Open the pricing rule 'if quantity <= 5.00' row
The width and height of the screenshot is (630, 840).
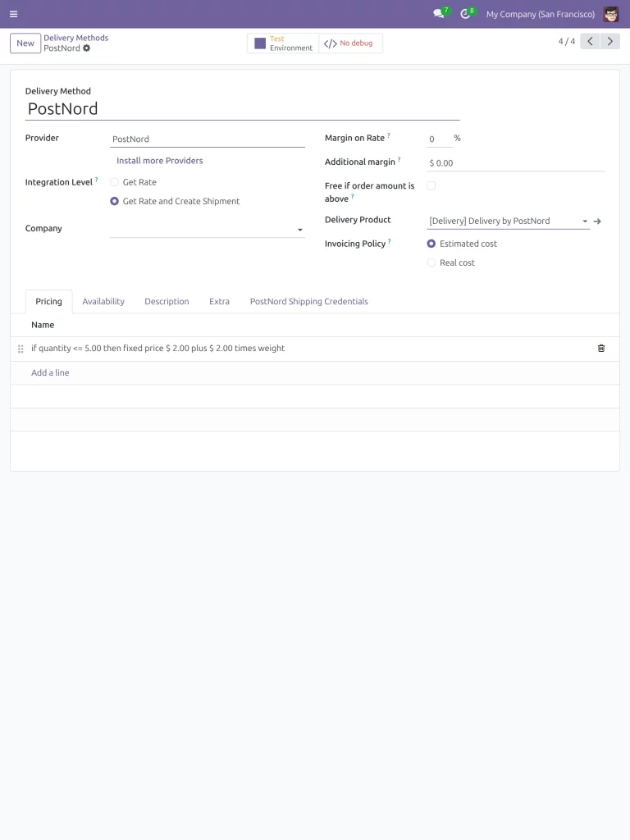315,349
